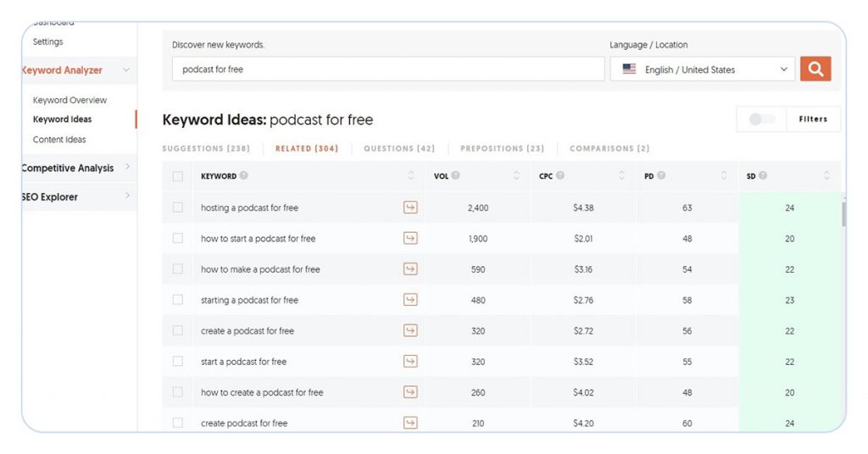Check the box for 'hosting a podcast for free'
The height and width of the screenshot is (454, 868).
(178, 207)
